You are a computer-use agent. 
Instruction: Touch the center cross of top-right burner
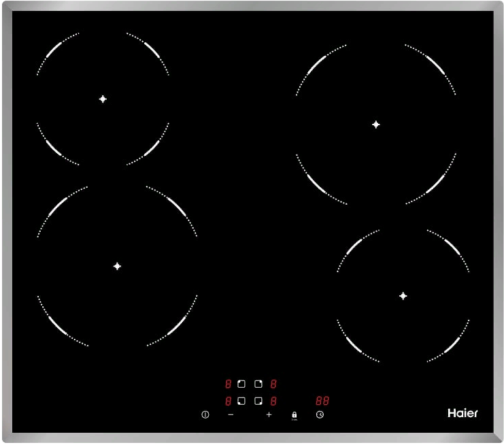(375, 125)
